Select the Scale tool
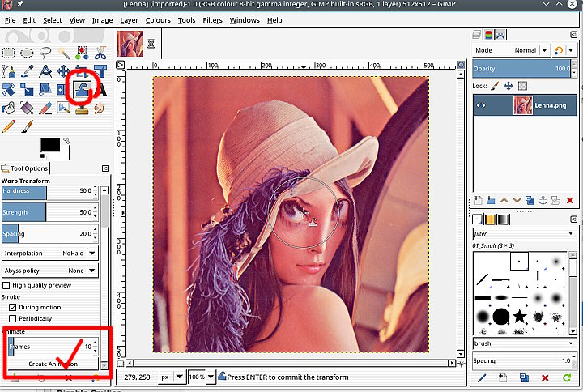 pos(27,90)
